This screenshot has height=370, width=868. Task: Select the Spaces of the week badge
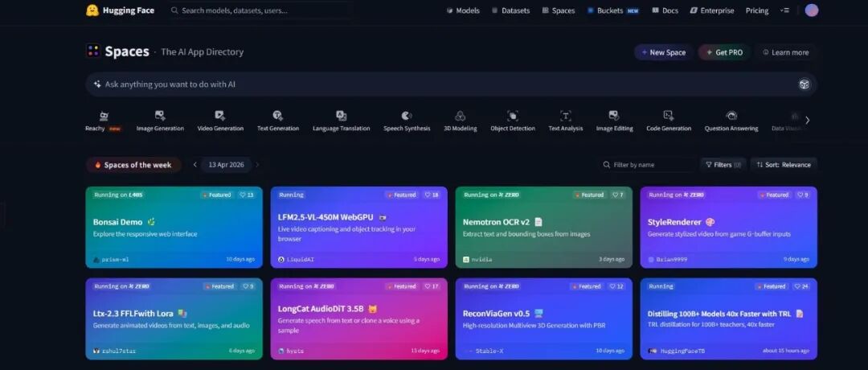point(133,165)
